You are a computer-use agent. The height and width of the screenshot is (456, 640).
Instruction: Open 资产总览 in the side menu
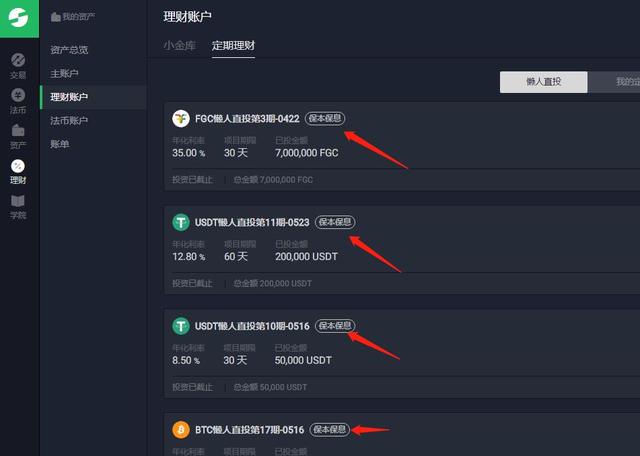pos(69,50)
